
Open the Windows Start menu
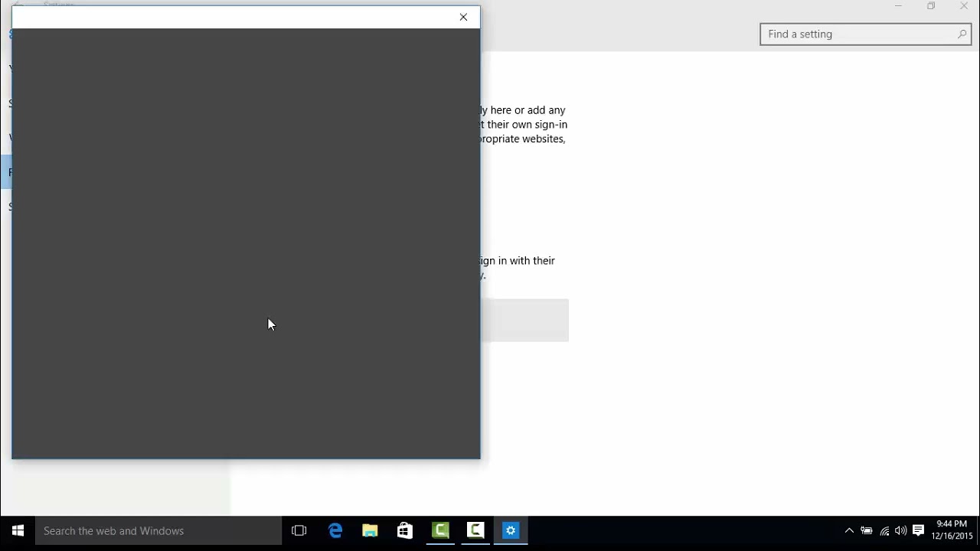[x=18, y=530]
